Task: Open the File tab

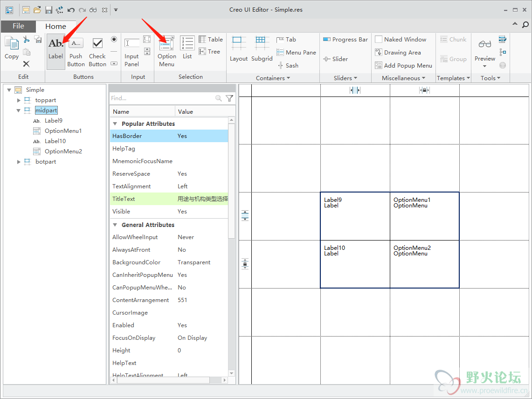Action: [x=18, y=26]
